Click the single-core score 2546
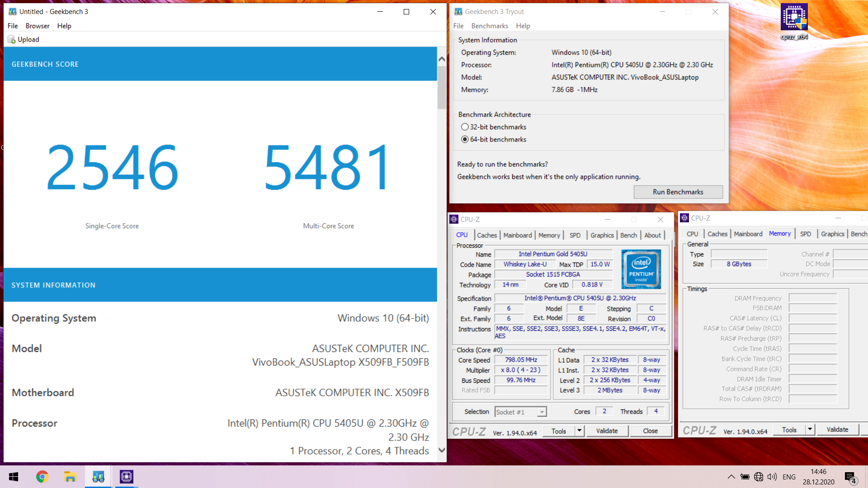This screenshot has height=488, width=868. click(112, 167)
